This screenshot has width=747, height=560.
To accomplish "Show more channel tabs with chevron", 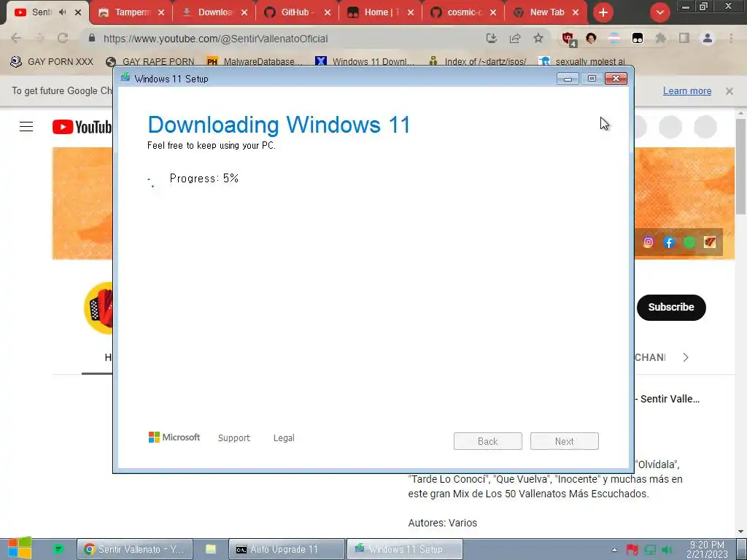I will point(686,357).
